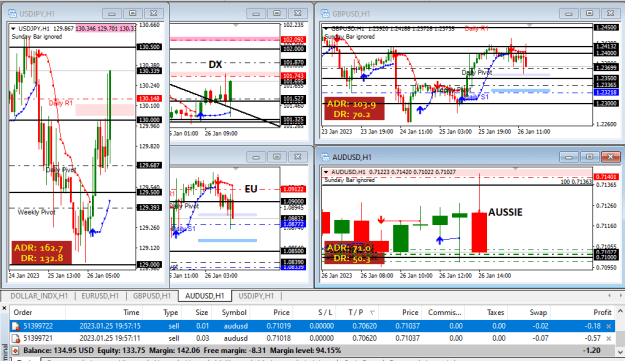
Task: Minimize the USDJPY,H1 chart window
Action: pyautogui.click(x=112, y=14)
